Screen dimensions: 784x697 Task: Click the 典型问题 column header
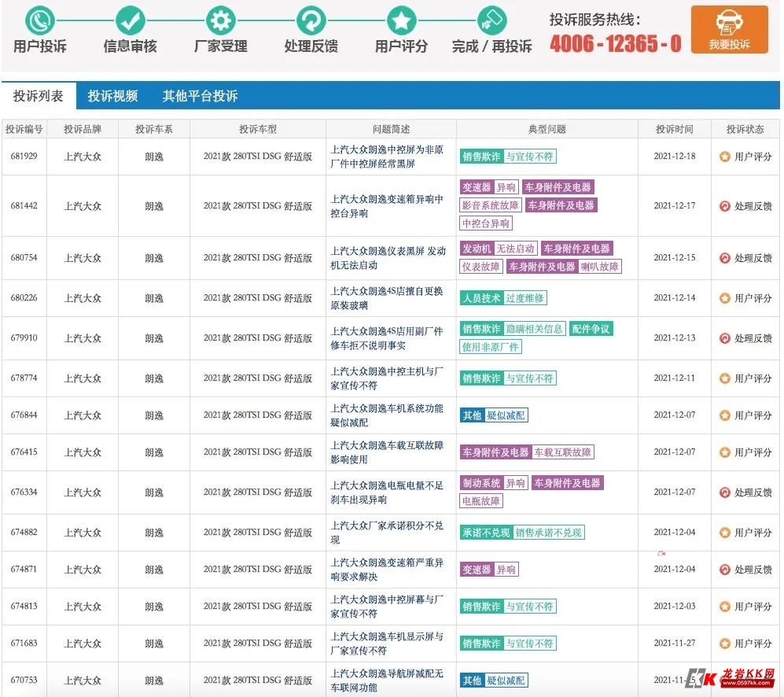point(547,129)
